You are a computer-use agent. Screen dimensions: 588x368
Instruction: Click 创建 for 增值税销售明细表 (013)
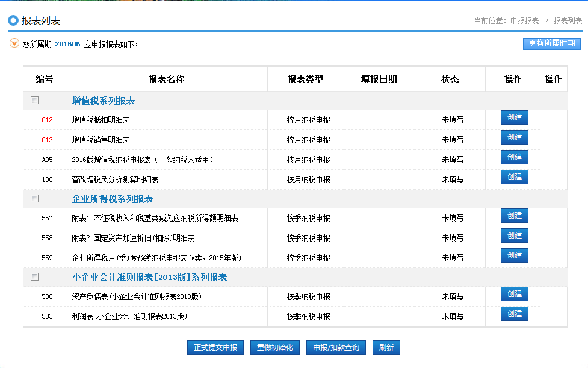click(x=515, y=137)
